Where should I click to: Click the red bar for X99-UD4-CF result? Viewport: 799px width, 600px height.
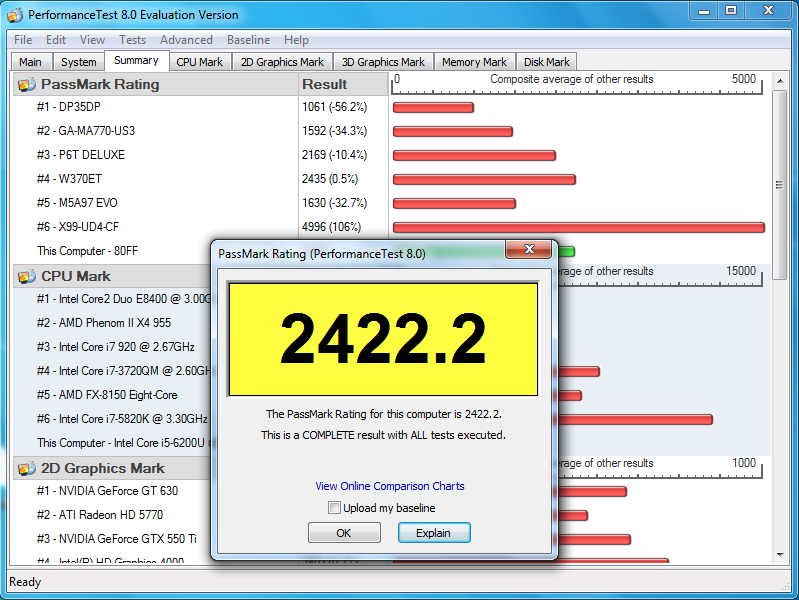(x=578, y=227)
